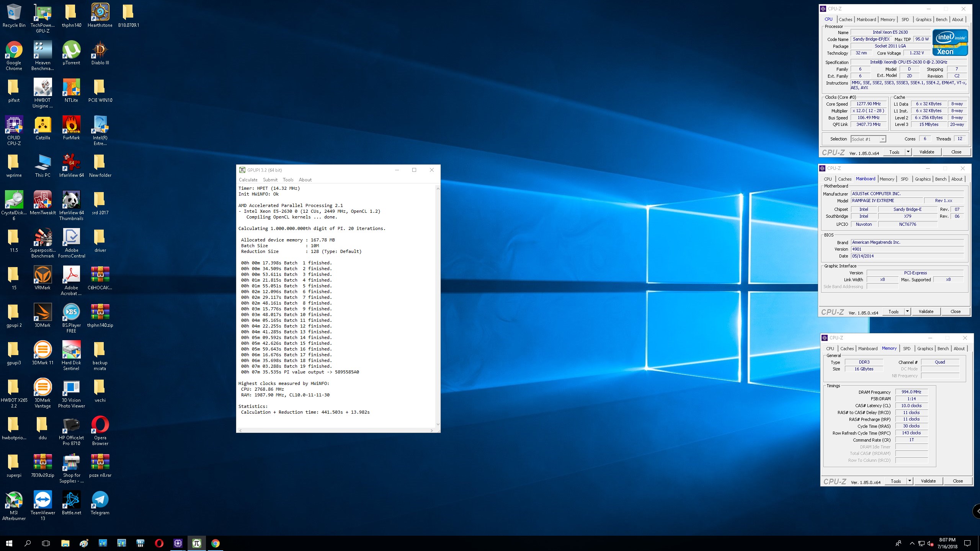Select the Intel Extreme Tuning shortcut
This screenshot has width=980, height=551.
click(100, 130)
